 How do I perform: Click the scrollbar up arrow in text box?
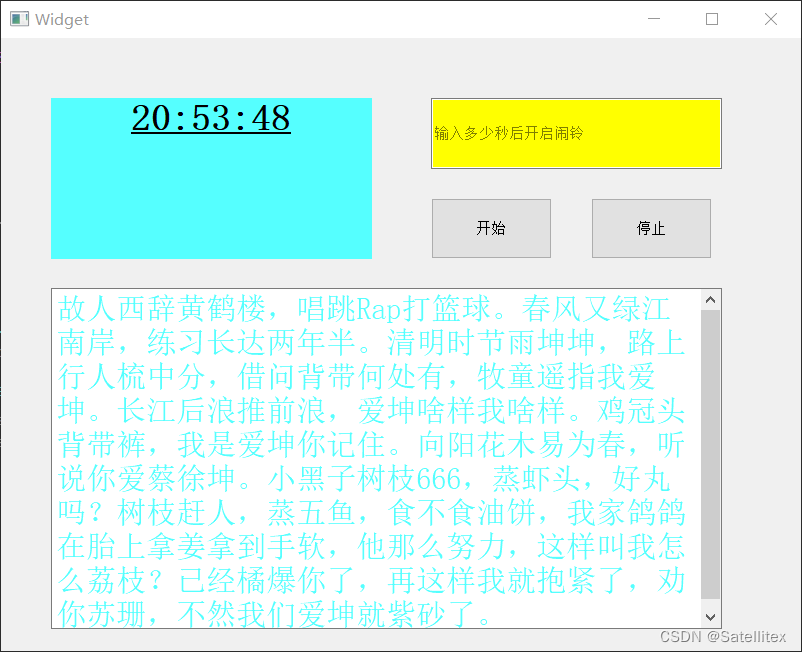coord(710,300)
